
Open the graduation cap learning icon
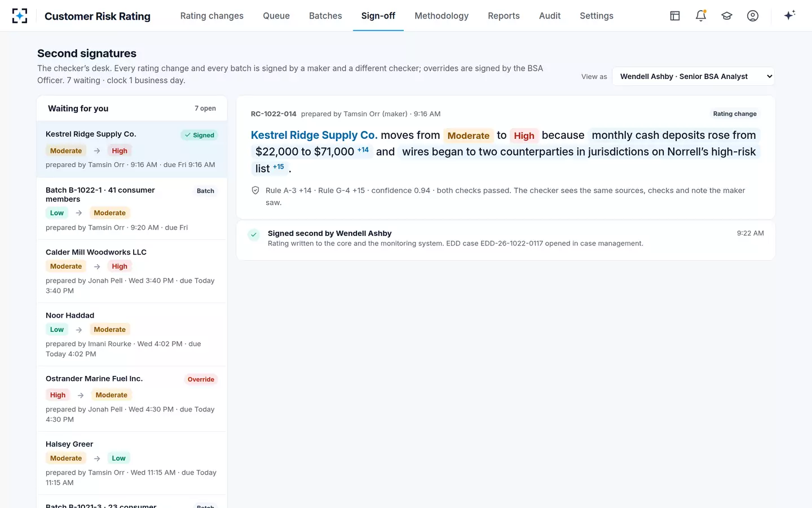click(727, 16)
